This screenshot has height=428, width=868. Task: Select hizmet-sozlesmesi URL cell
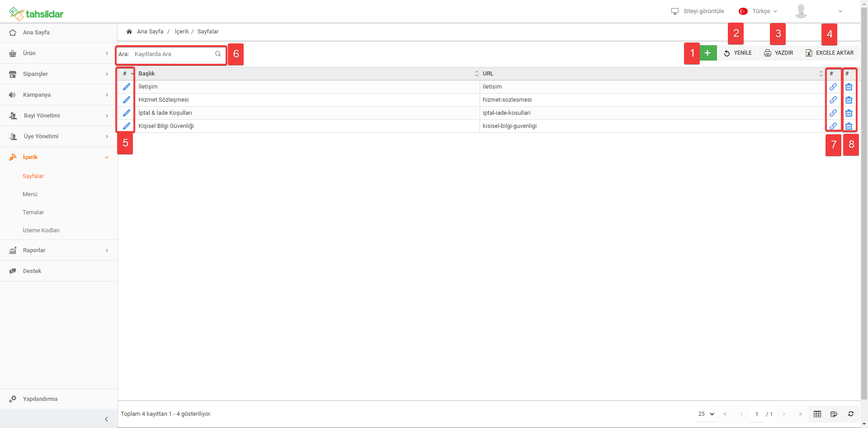pyautogui.click(x=652, y=100)
